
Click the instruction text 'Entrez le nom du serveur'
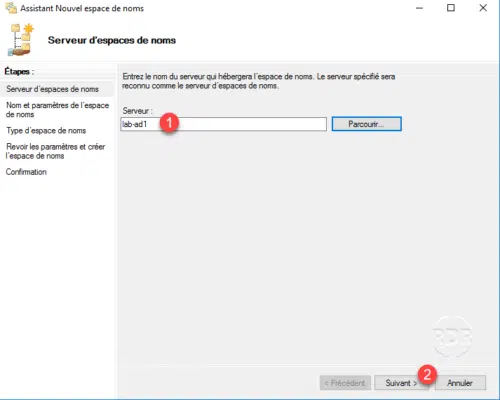pyautogui.click(x=259, y=81)
